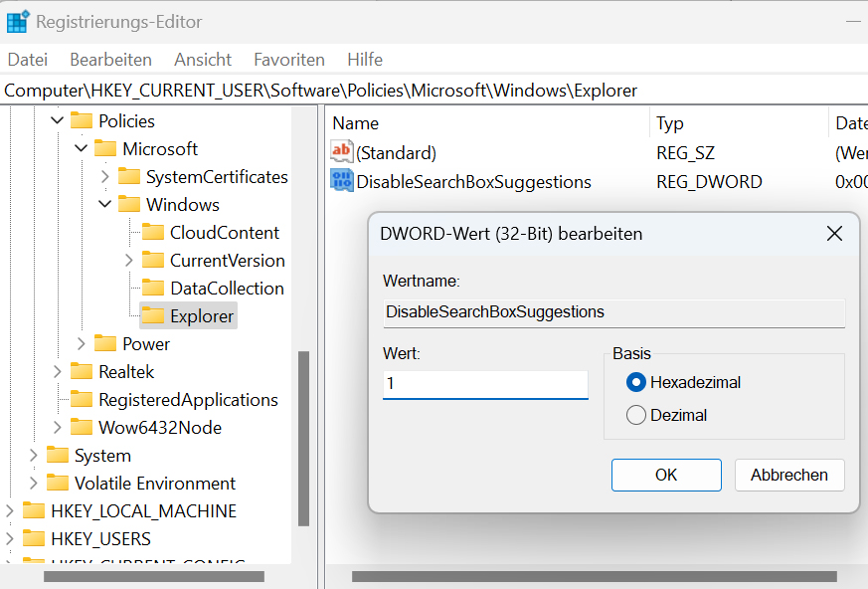Click the Realtek folder icon
Screen dimensions: 868x589
(82, 371)
